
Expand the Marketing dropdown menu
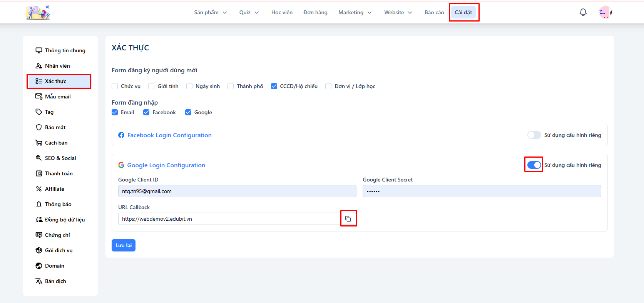(355, 12)
